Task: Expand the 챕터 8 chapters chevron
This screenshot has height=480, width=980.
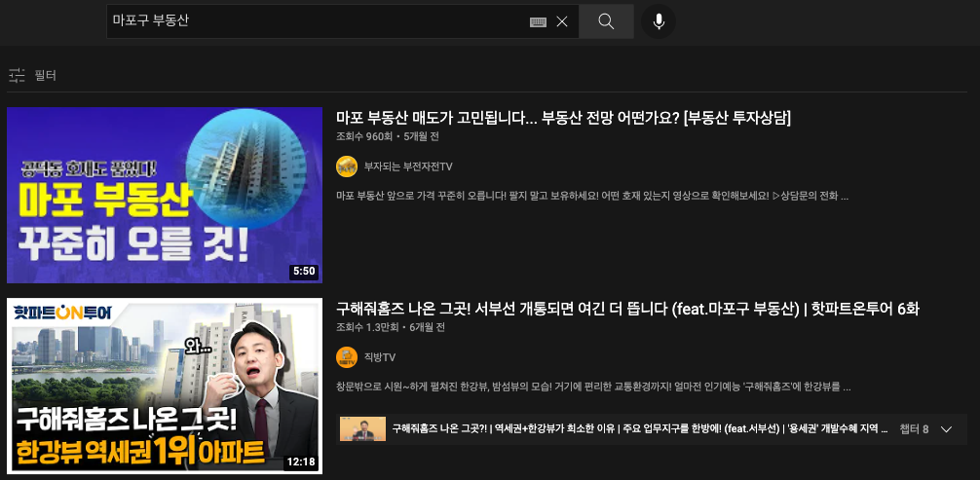Action: point(946,429)
